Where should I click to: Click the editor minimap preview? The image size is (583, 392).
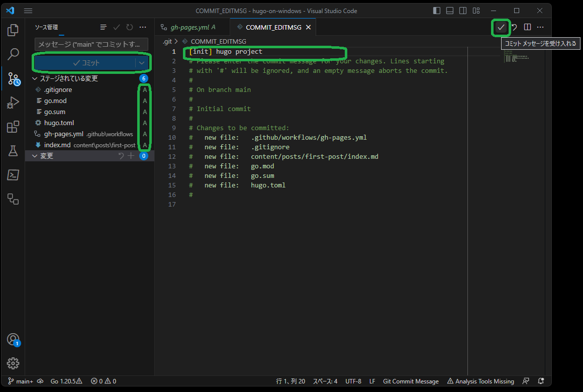(517, 56)
